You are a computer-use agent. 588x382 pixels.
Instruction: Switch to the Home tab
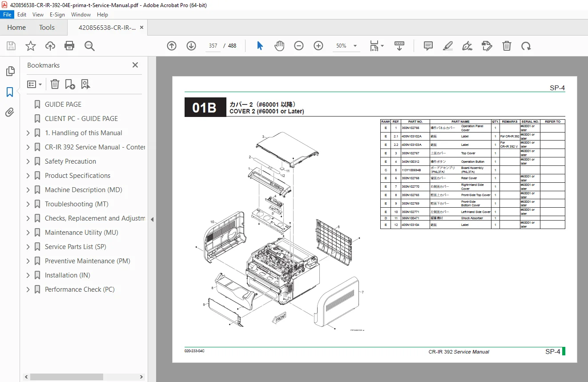(16, 28)
